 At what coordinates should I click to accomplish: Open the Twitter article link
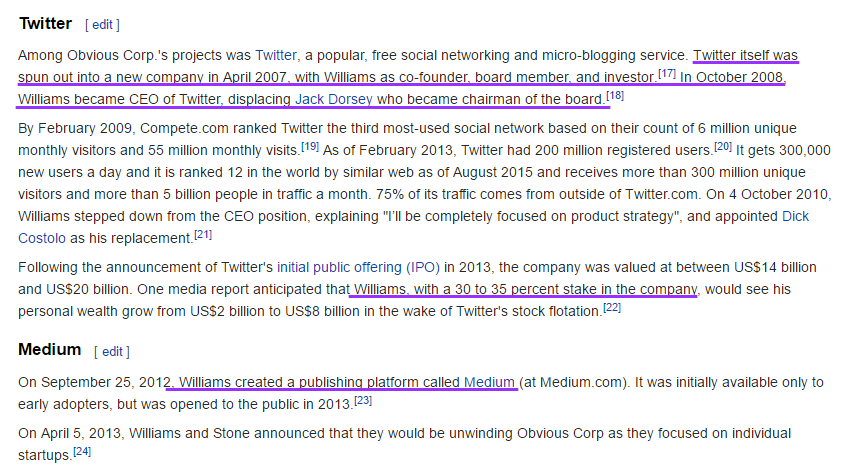[276, 55]
